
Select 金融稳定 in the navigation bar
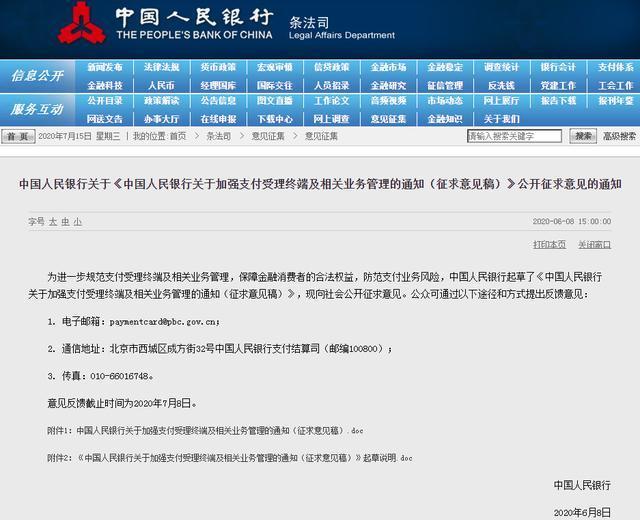[445, 67]
